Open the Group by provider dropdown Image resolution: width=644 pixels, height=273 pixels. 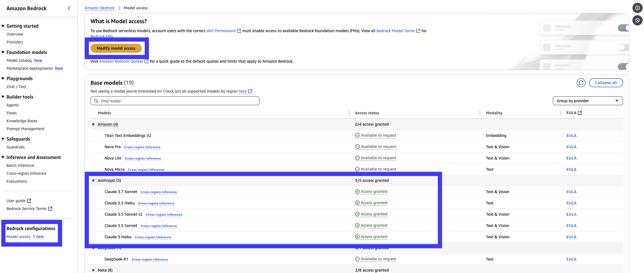click(x=588, y=101)
